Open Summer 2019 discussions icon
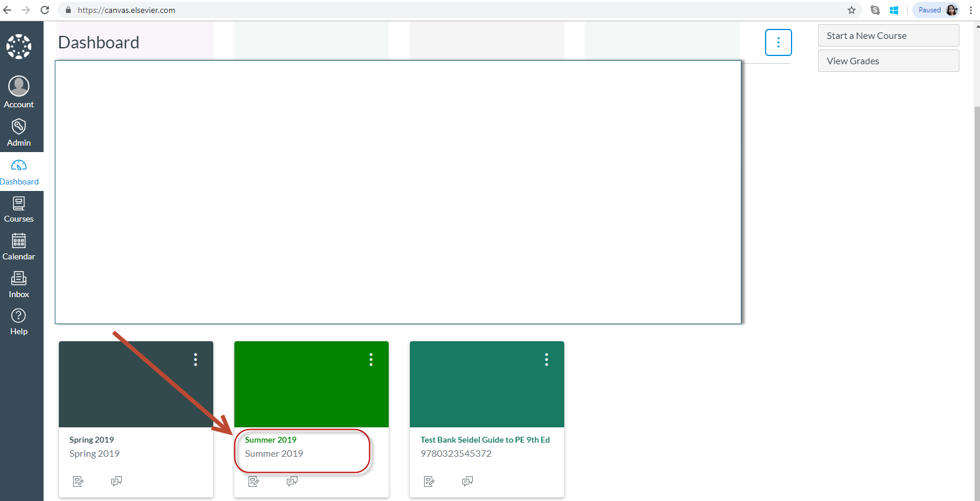Image resolution: width=980 pixels, height=501 pixels. (292, 482)
